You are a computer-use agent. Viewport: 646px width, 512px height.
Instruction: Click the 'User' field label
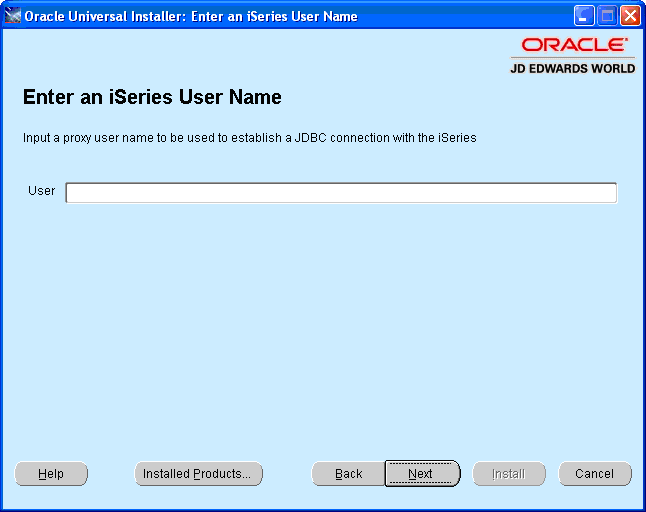pyautogui.click(x=42, y=191)
